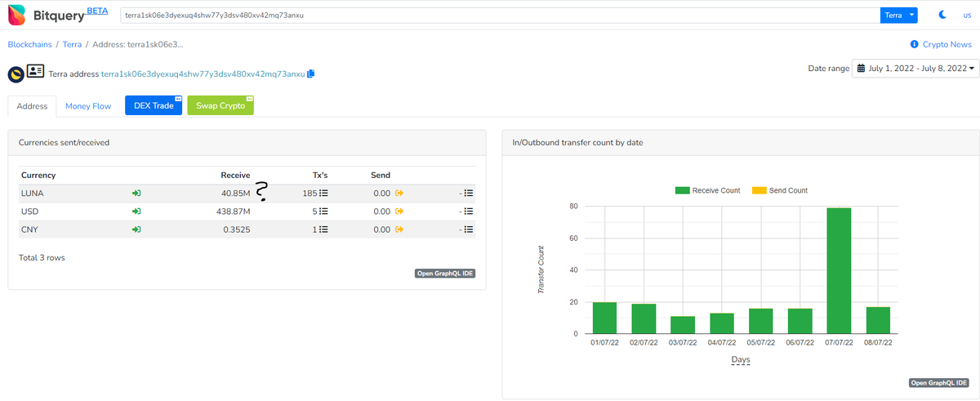This screenshot has width=980, height=401.
Task: Open Crypto News link
Action: click(947, 44)
